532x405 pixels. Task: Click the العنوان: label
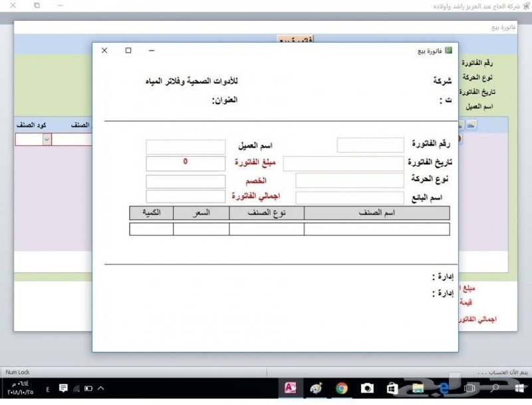tap(225, 100)
